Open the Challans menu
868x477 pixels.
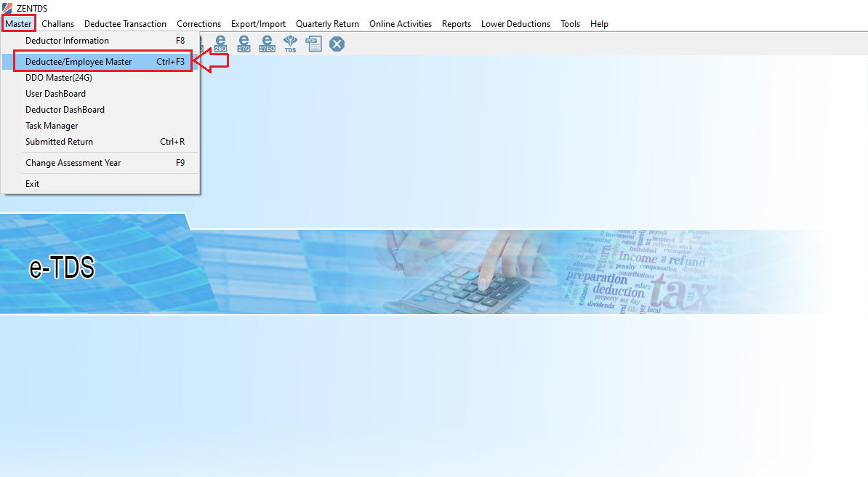point(57,24)
